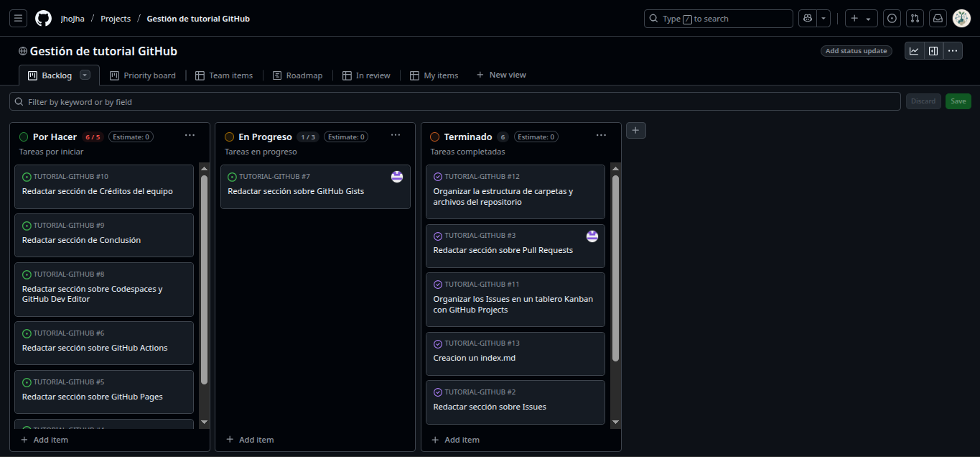The image size is (980, 457).
Task: Click down arrow of Terminado scrollbar
Action: click(615, 423)
